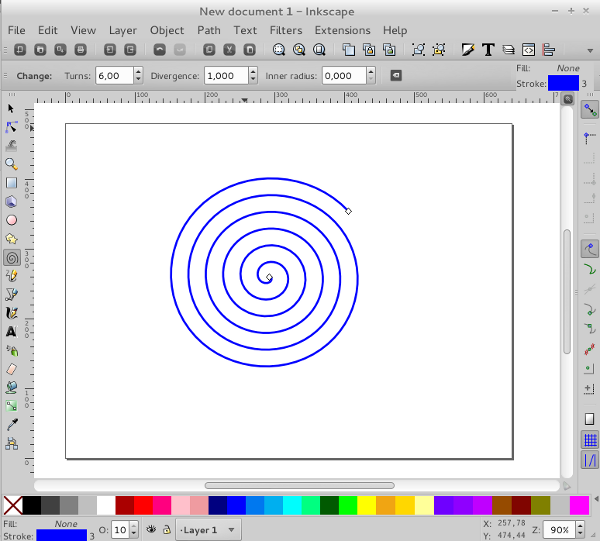Viewport: 600px width, 541px height.
Task: Expand color palette menu arrow
Action: point(596,499)
